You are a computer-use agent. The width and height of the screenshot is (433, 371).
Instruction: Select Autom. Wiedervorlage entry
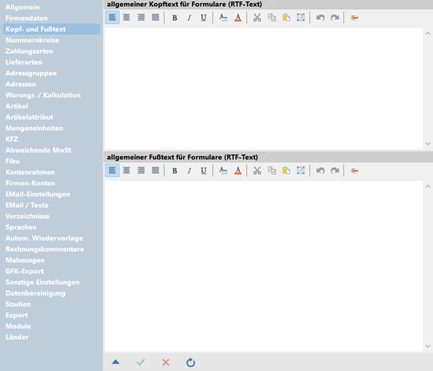(44, 238)
